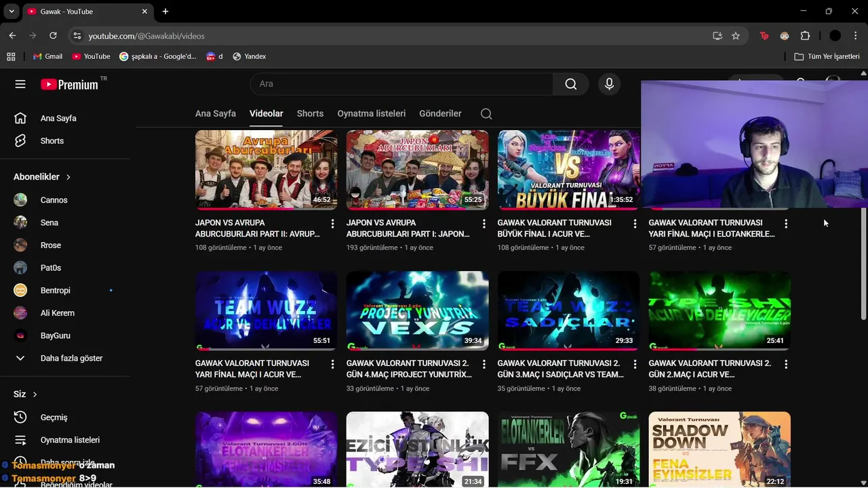
Task: Open the Chrome tab search dropdown
Action: (11, 12)
